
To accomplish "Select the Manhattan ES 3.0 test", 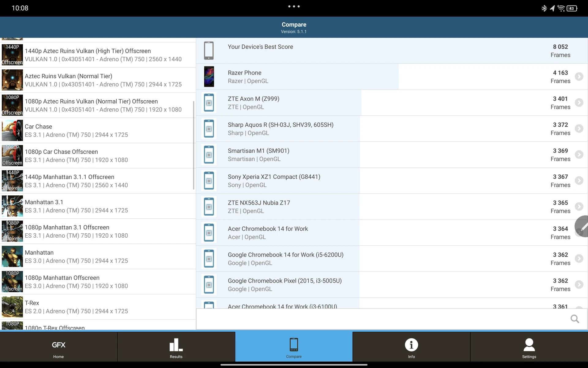I will tap(98, 256).
